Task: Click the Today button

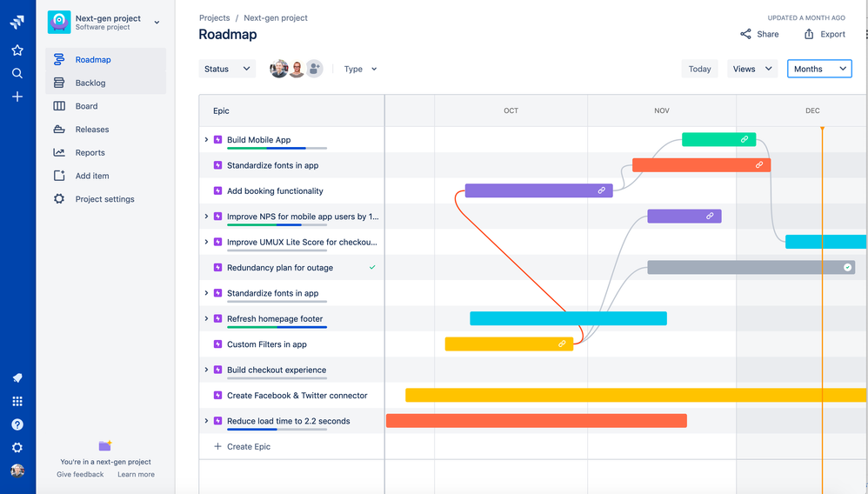Action: [700, 69]
